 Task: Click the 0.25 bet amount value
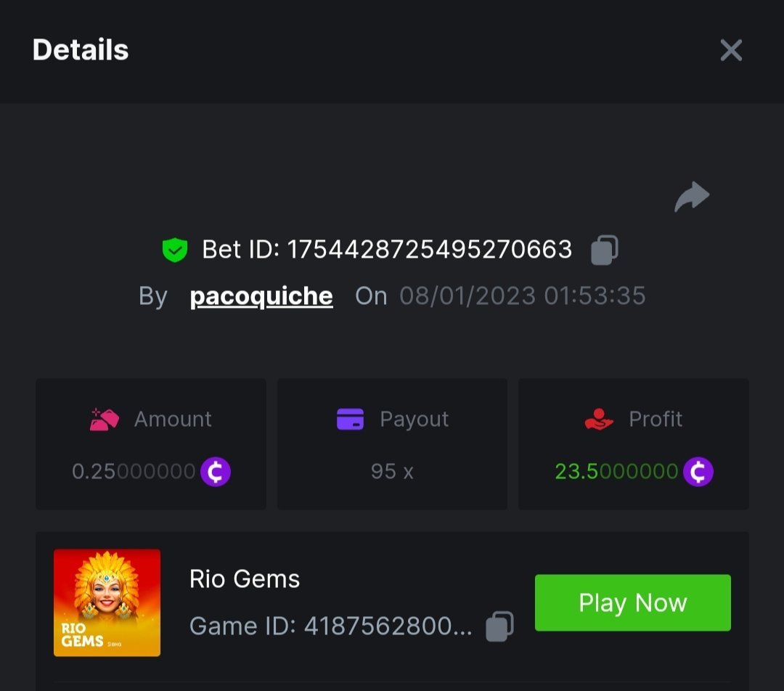[134, 472]
